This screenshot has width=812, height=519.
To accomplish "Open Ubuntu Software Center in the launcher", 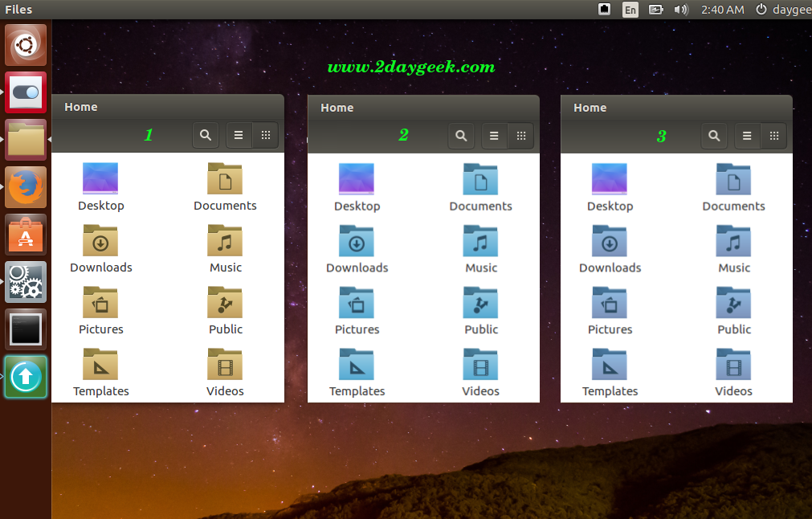I will (x=27, y=235).
